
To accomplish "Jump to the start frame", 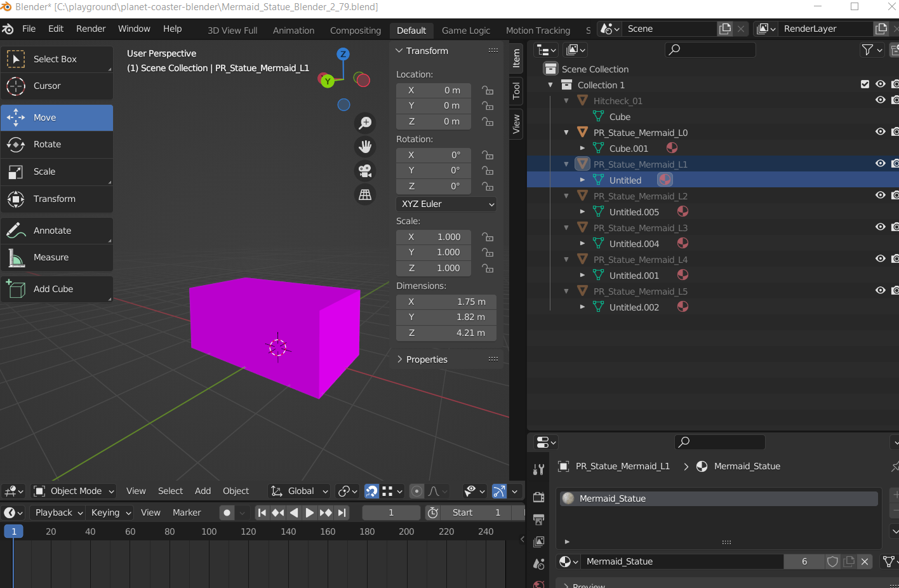I will (262, 512).
